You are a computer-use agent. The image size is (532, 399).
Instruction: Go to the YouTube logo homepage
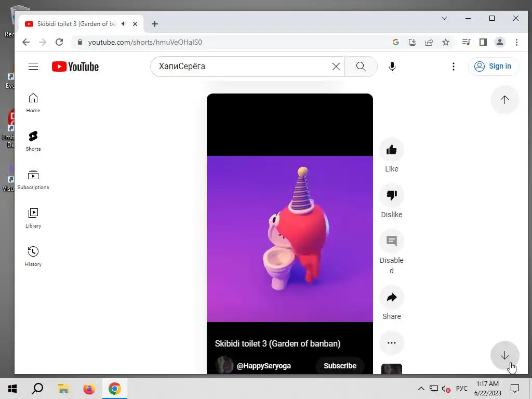pyautogui.click(x=75, y=66)
